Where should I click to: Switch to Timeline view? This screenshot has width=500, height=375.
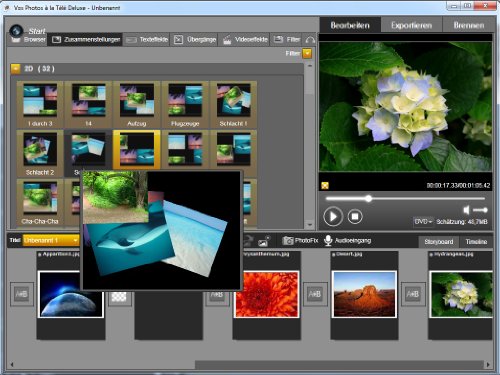pyautogui.click(x=476, y=242)
